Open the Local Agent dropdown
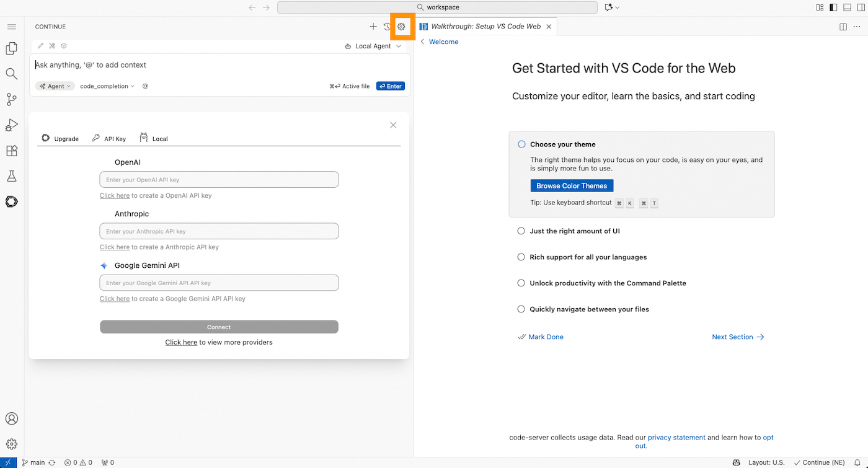This screenshot has width=868, height=468. pyautogui.click(x=373, y=46)
